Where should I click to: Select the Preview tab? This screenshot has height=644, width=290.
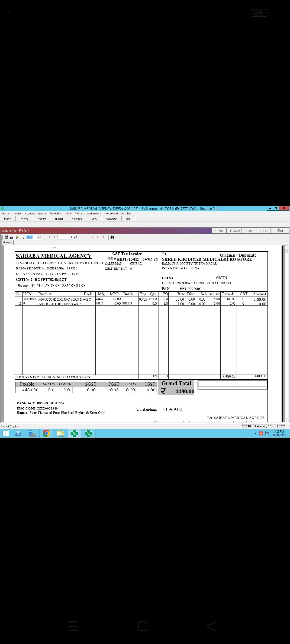click(x=8, y=243)
